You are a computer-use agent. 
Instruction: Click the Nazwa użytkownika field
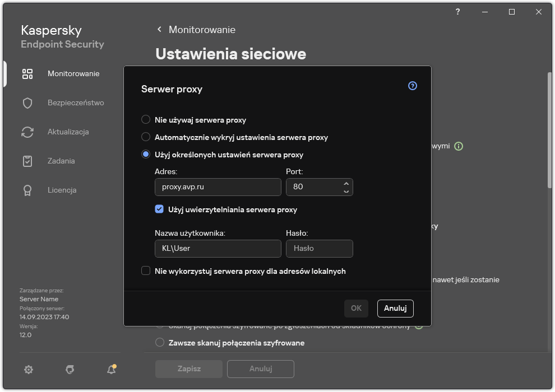(x=218, y=249)
